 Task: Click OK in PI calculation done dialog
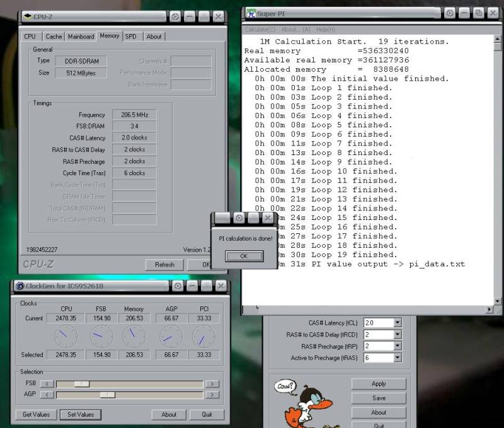244,257
